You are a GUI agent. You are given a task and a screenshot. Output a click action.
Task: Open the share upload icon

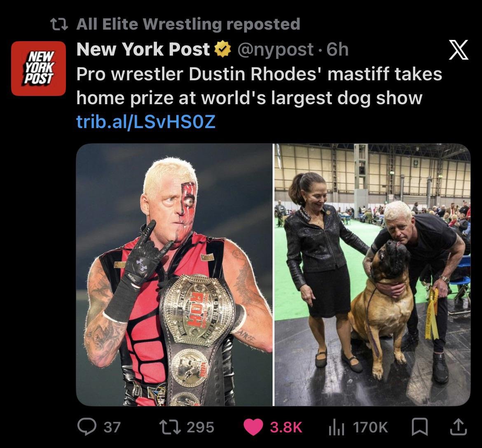pos(459,427)
